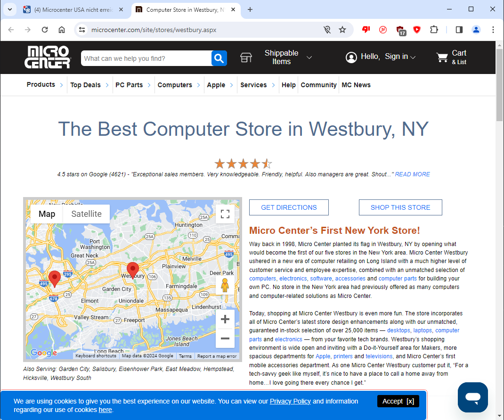Switch the map to Satellite view
Screen dimensions: 504x420
click(x=86, y=214)
